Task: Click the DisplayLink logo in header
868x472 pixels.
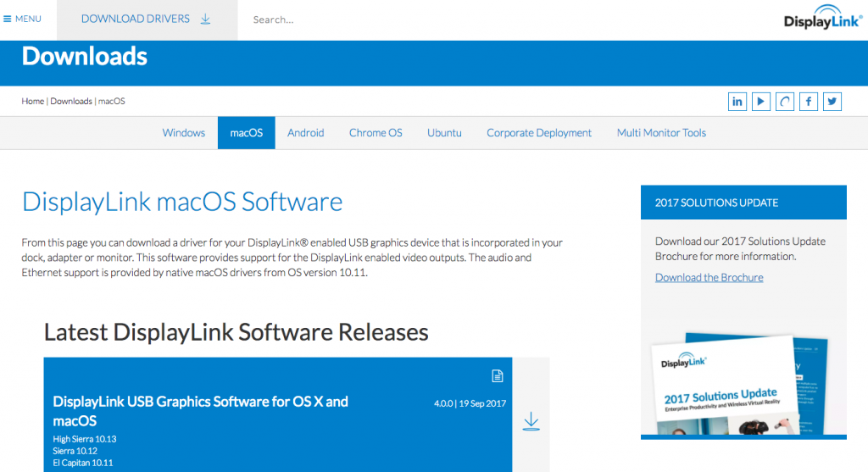Action: [822, 18]
